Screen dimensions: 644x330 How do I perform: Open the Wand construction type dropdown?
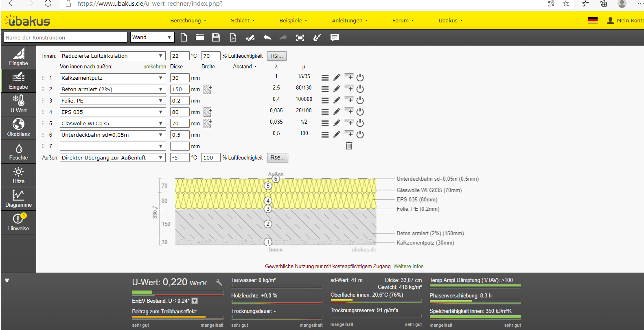click(x=152, y=37)
